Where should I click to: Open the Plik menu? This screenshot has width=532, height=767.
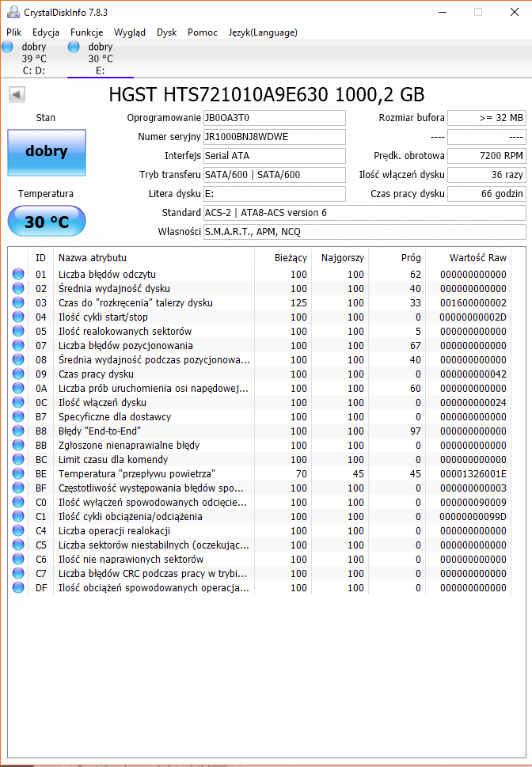(14, 32)
